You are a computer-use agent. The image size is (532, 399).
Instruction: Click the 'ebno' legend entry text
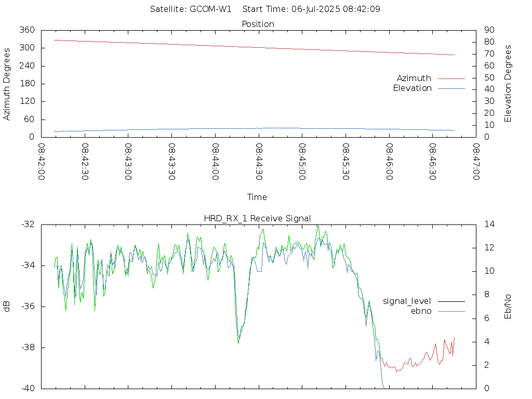pos(421,311)
